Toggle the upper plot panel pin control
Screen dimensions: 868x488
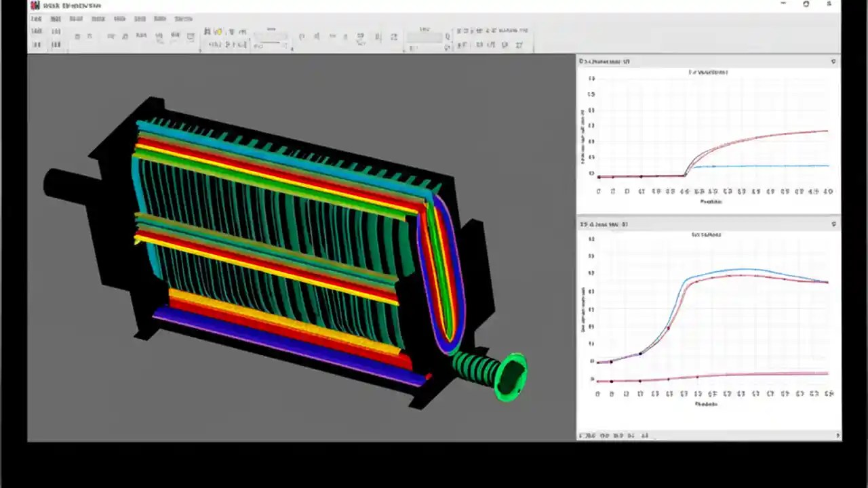[x=833, y=62]
